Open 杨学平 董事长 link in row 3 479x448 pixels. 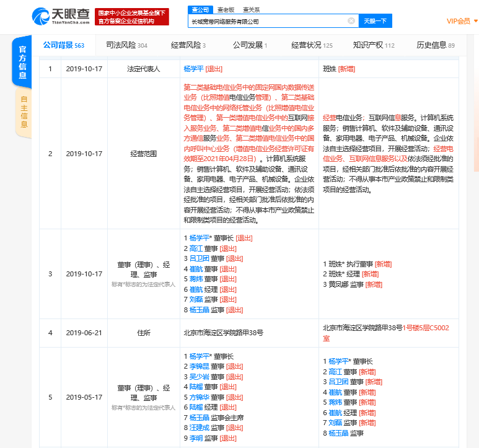199,238
